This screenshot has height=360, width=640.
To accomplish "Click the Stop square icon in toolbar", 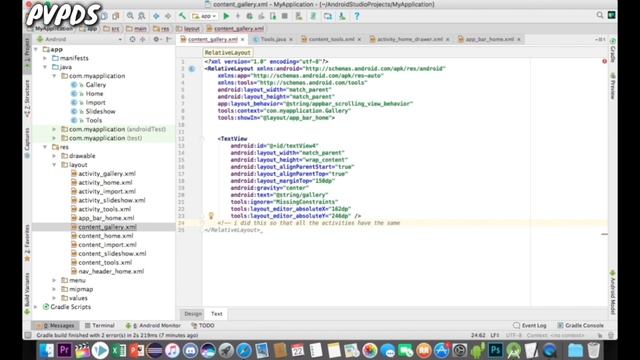I will click(x=284, y=16).
